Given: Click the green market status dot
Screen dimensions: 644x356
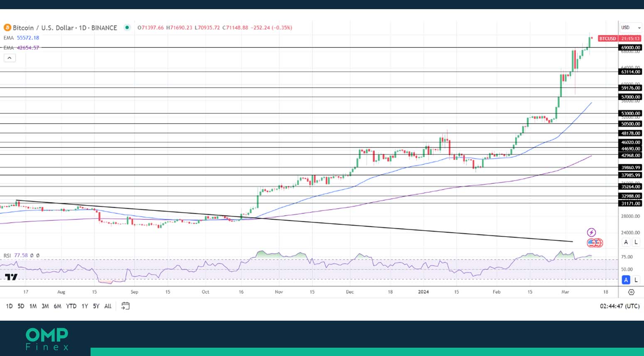Looking at the screenshot, I should click(127, 27).
